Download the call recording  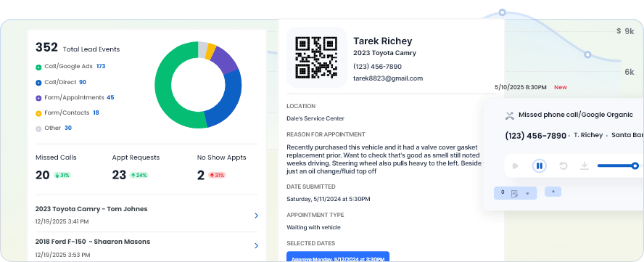[585, 165]
